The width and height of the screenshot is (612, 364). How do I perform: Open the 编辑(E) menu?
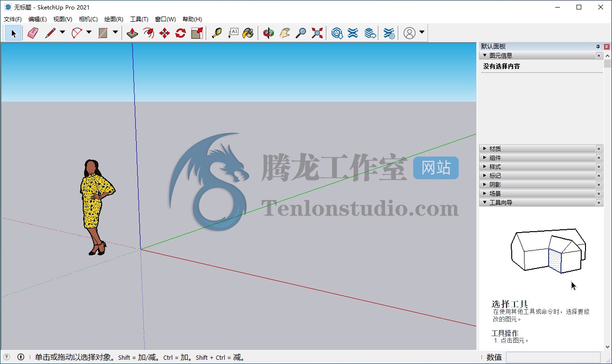37,19
